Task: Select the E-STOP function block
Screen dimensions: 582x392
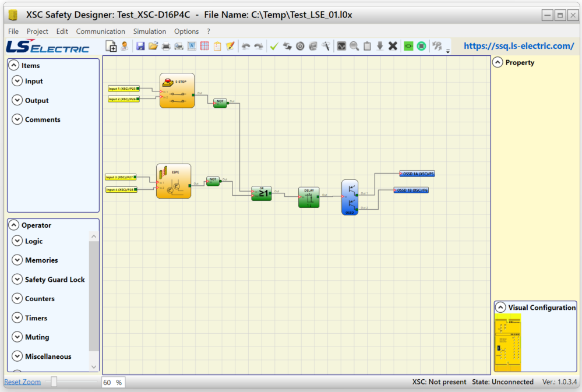Action: pos(177,91)
